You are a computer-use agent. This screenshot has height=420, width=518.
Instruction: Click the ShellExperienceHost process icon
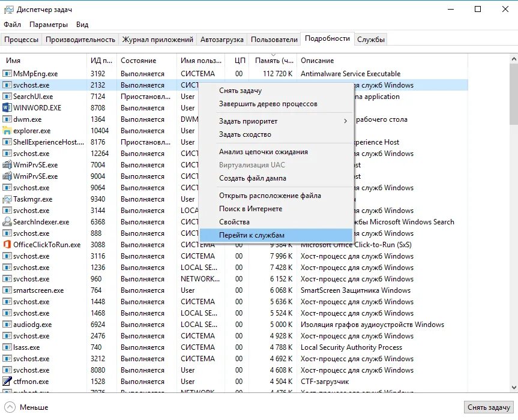[7, 142]
